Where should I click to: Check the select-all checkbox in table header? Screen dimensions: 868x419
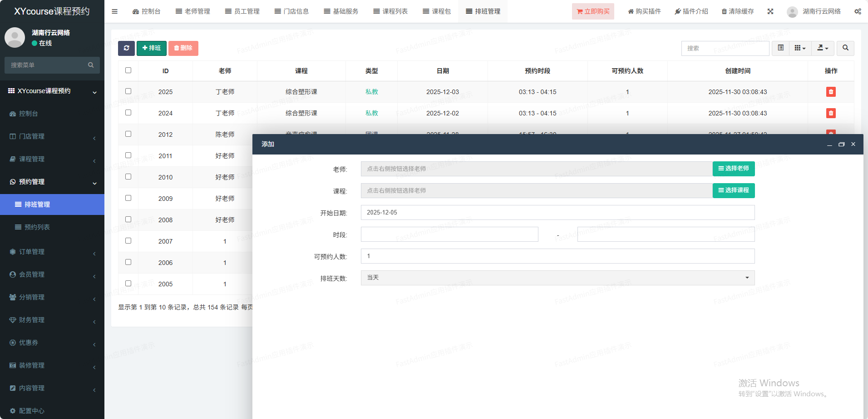tap(128, 70)
